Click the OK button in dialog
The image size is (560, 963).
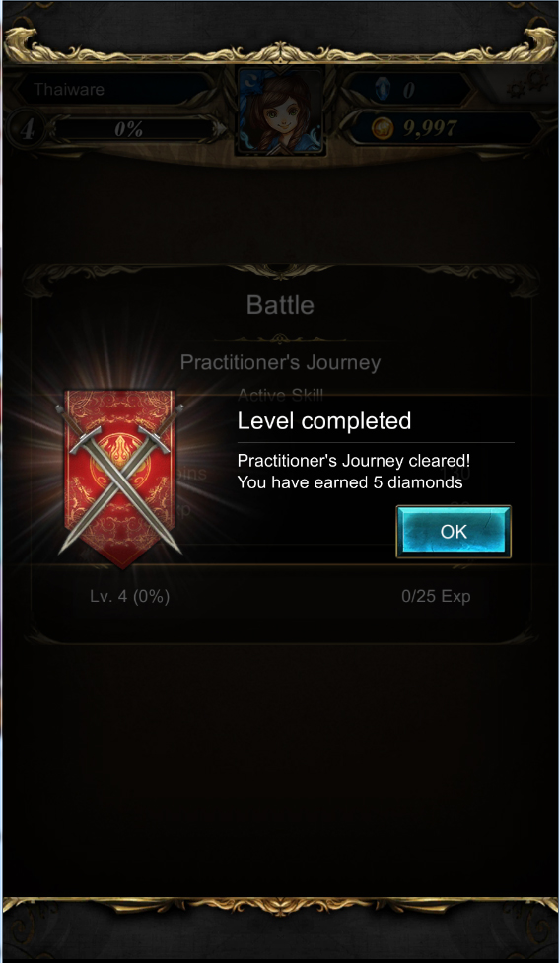click(x=454, y=531)
